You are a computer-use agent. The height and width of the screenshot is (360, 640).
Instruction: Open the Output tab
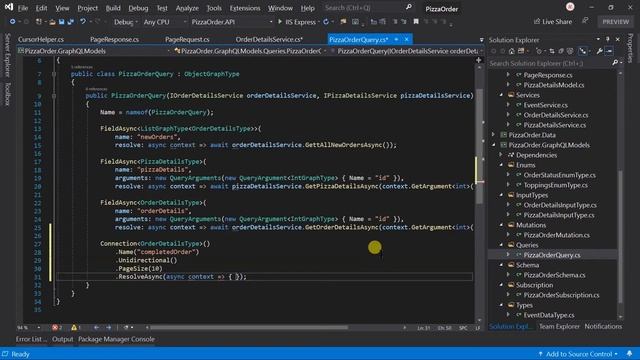pyautogui.click(x=62, y=339)
